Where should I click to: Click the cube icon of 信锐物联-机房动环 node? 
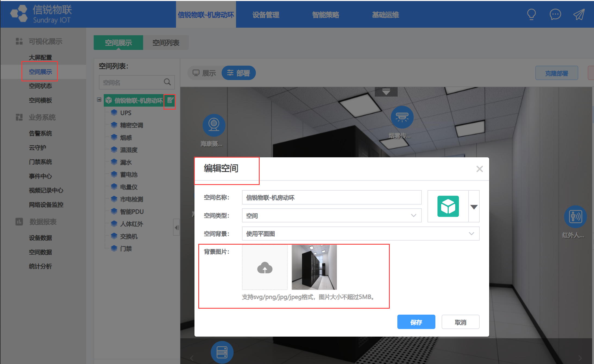[109, 100]
